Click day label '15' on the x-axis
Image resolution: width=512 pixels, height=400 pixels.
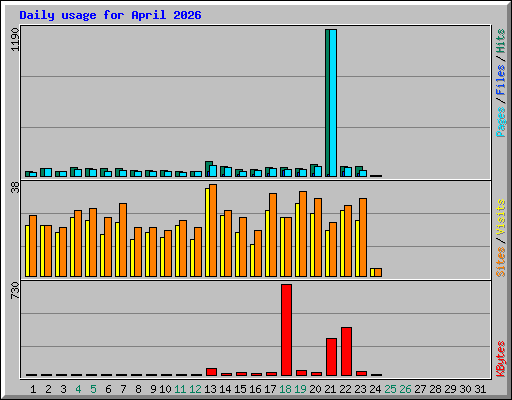240,389
